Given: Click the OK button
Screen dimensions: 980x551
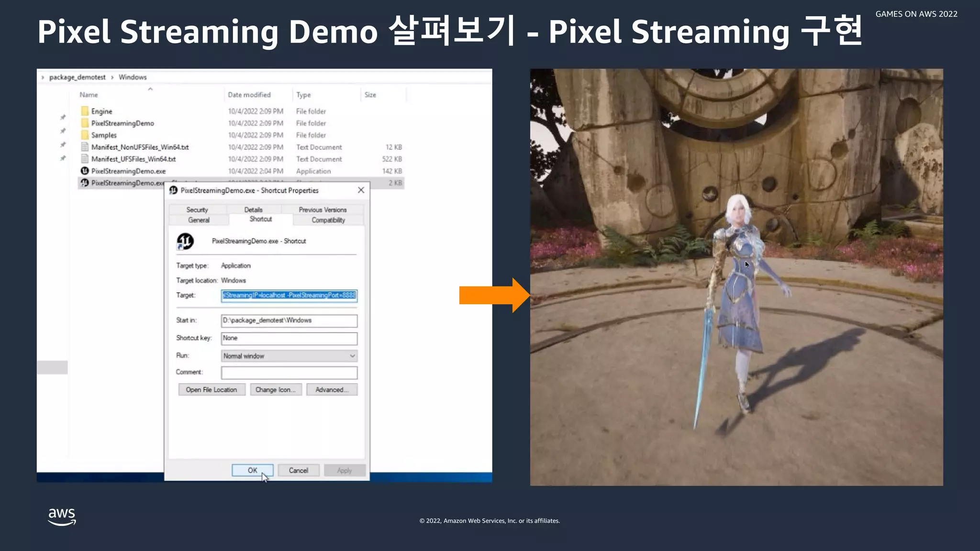Looking at the screenshot, I should (x=253, y=470).
